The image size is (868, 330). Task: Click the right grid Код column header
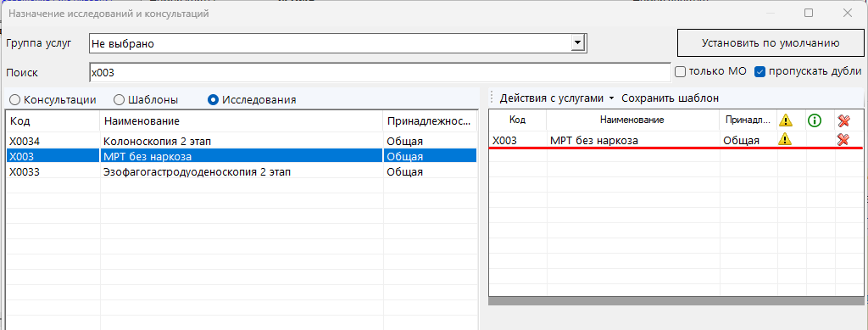[518, 120]
